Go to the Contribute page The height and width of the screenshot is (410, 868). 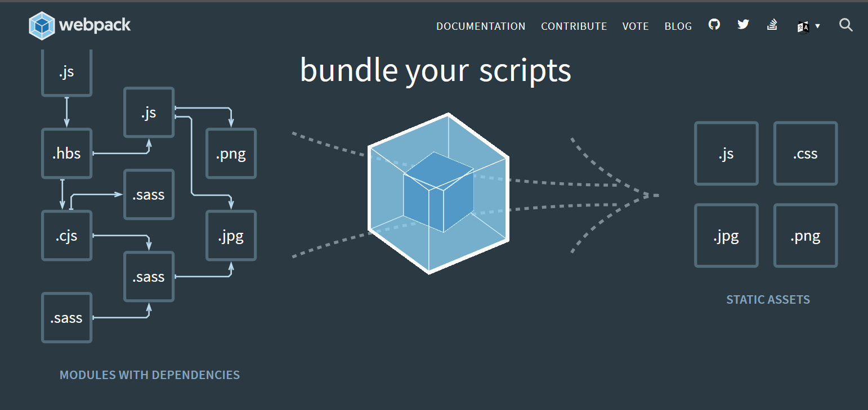tap(574, 26)
